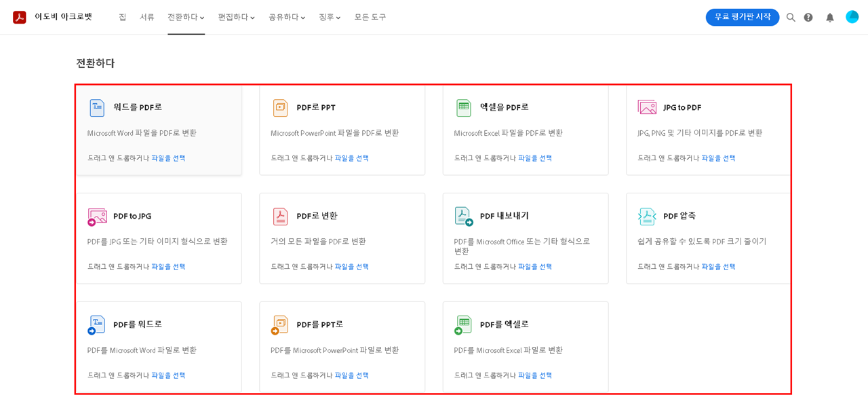Viewport: 868px width, 410px height.
Task: Select the PDF to JPG title
Action: pos(132,217)
